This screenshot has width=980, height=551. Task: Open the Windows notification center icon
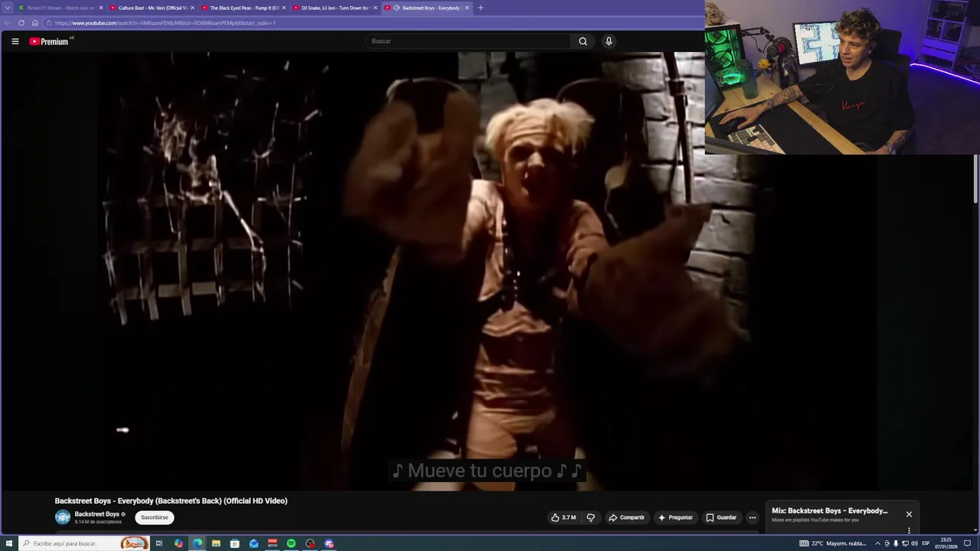(x=967, y=543)
